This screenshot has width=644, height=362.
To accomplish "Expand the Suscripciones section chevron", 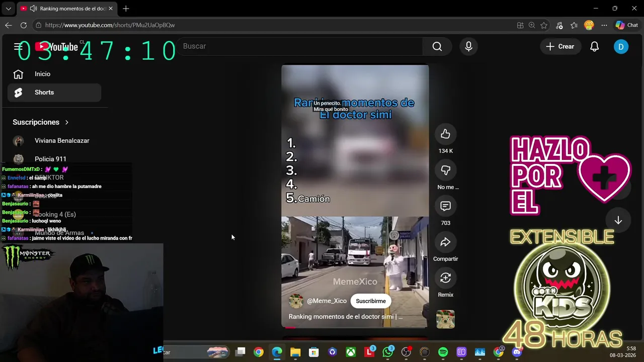I will click(x=66, y=122).
